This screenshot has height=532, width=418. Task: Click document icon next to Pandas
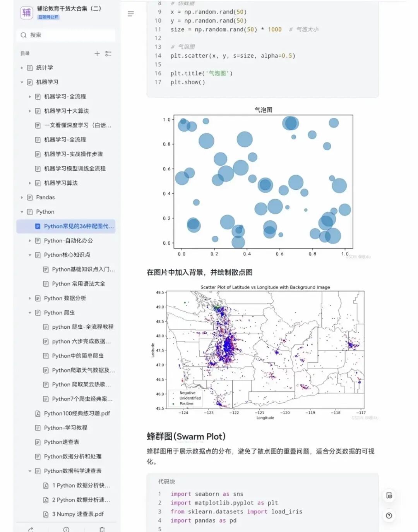(x=30, y=197)
